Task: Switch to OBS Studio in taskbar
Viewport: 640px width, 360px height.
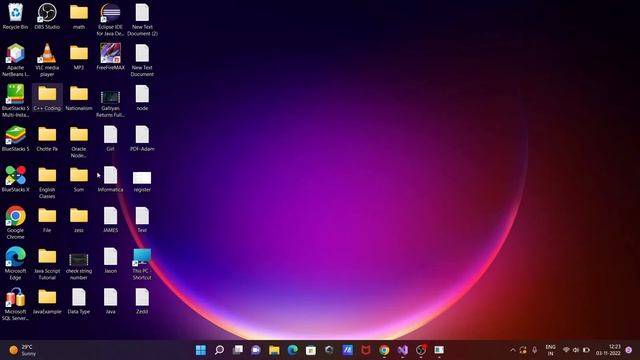Action: click(x=421, y=350)
